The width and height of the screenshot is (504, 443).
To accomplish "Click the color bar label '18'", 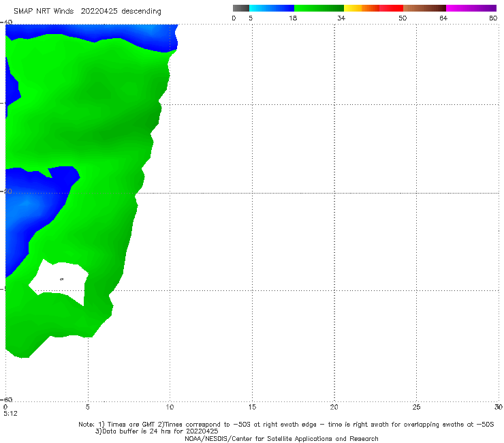I will click(x=293, y=18).
